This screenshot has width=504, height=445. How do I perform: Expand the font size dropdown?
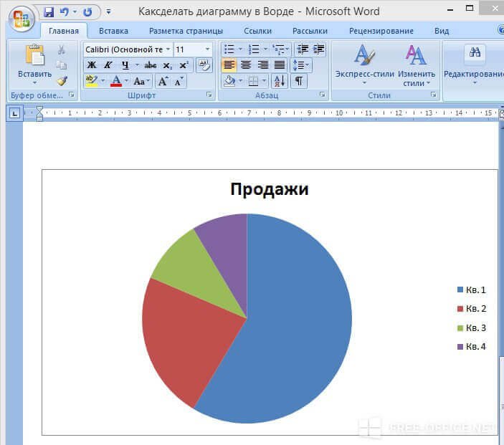click(x=208, y=49)
